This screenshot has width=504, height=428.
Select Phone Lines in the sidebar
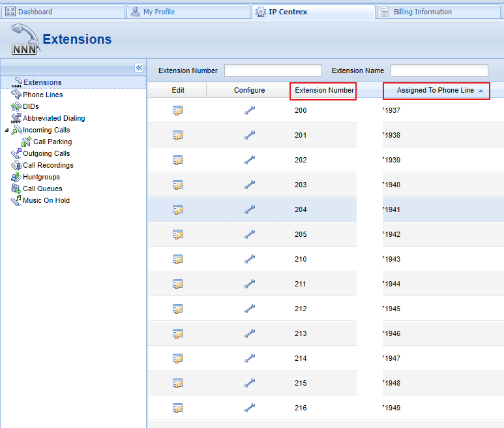click(42, 95)
